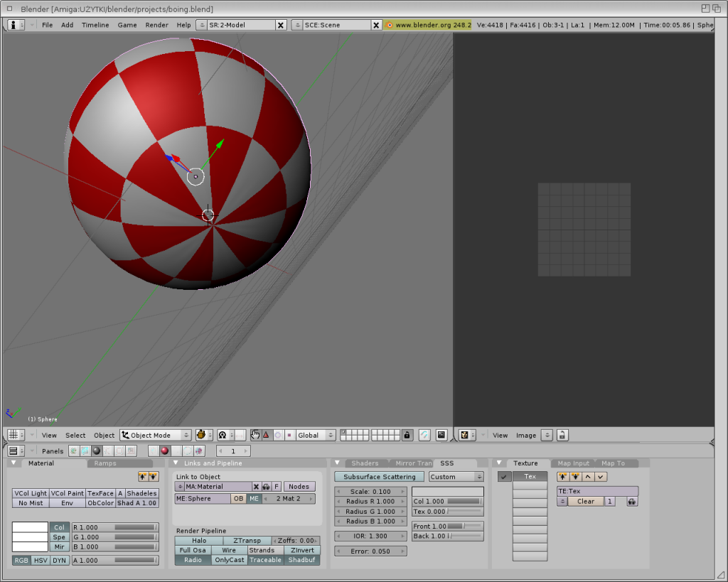This screenshot has width=728, height=582.
Task: Open the Object Mode dropdown
Action: click(156, 435)
